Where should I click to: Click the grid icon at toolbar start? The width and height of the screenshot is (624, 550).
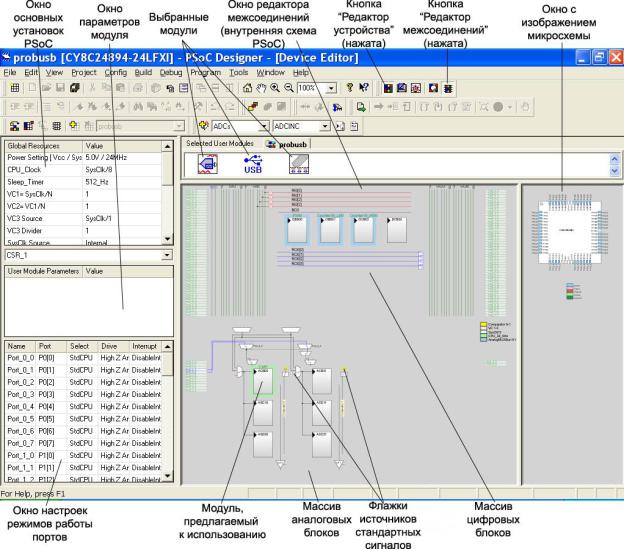click(15, 88)
